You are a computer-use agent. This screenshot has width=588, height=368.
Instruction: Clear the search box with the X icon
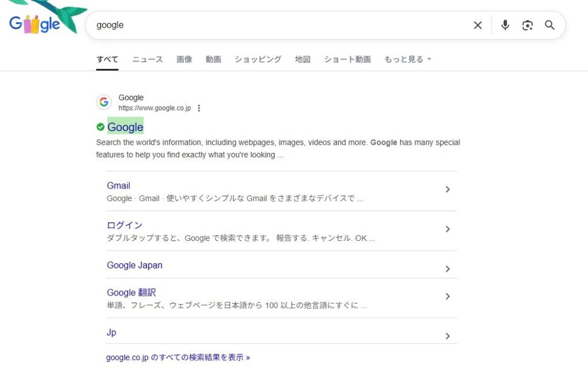[x=478, y=25]
